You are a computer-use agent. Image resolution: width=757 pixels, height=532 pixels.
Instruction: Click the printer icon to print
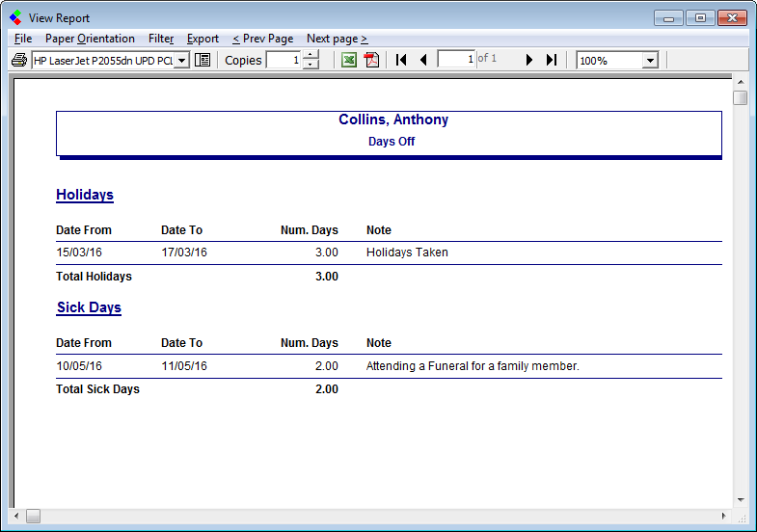tap(18, 60)
